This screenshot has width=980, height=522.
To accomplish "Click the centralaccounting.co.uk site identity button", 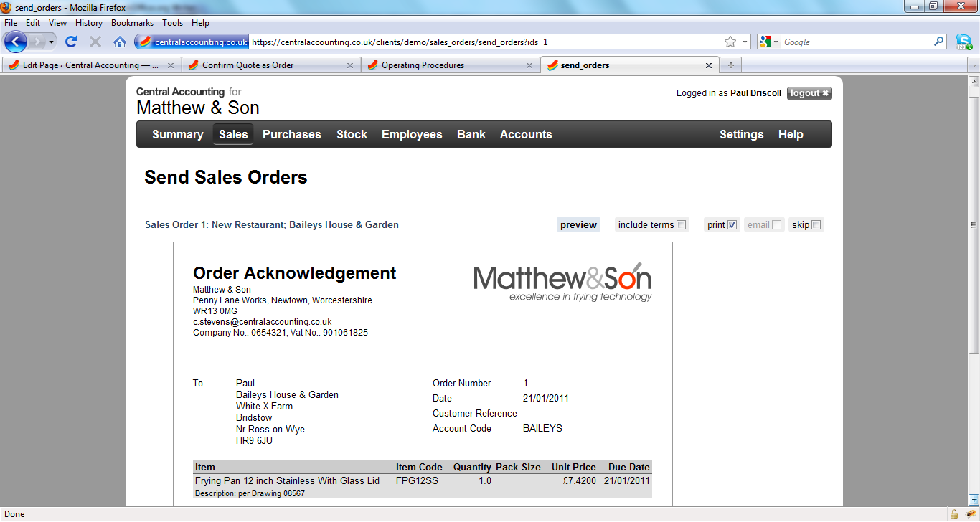I will (x=192, y=42).
